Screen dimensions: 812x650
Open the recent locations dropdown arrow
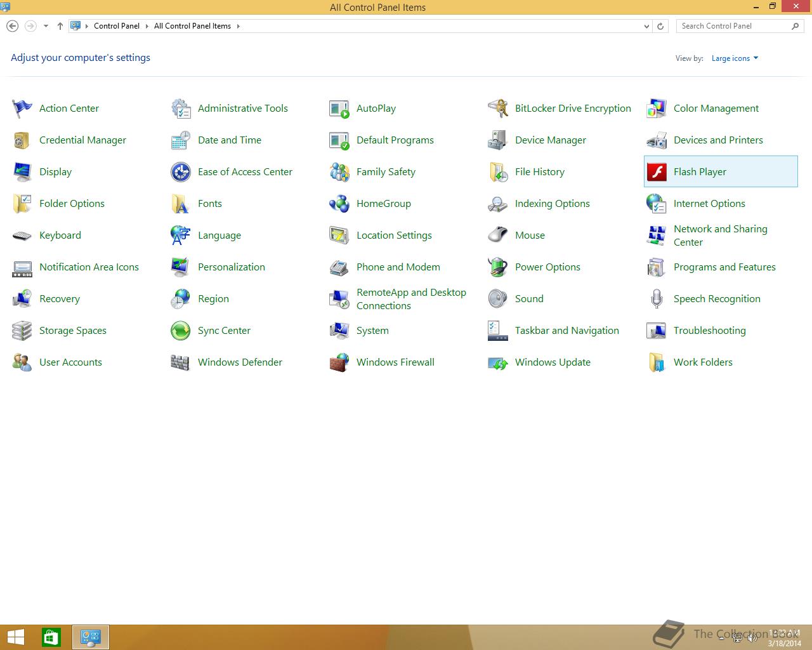click(46, 26)
